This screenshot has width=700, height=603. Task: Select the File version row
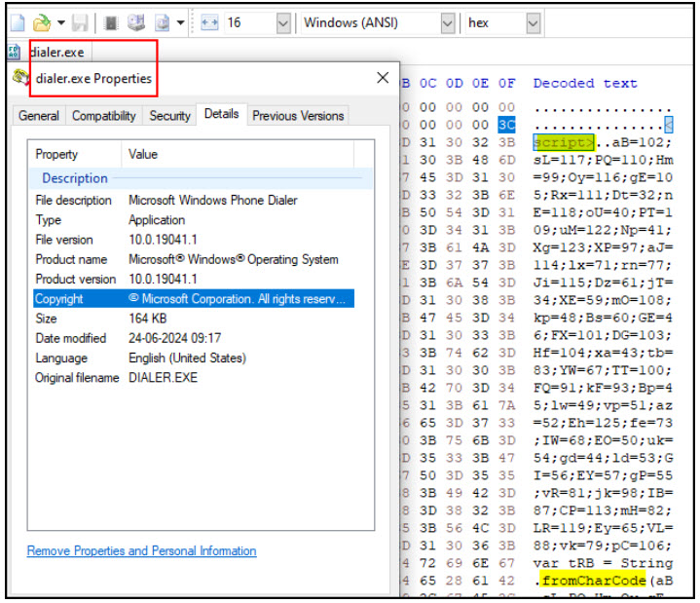coord(194,240)
